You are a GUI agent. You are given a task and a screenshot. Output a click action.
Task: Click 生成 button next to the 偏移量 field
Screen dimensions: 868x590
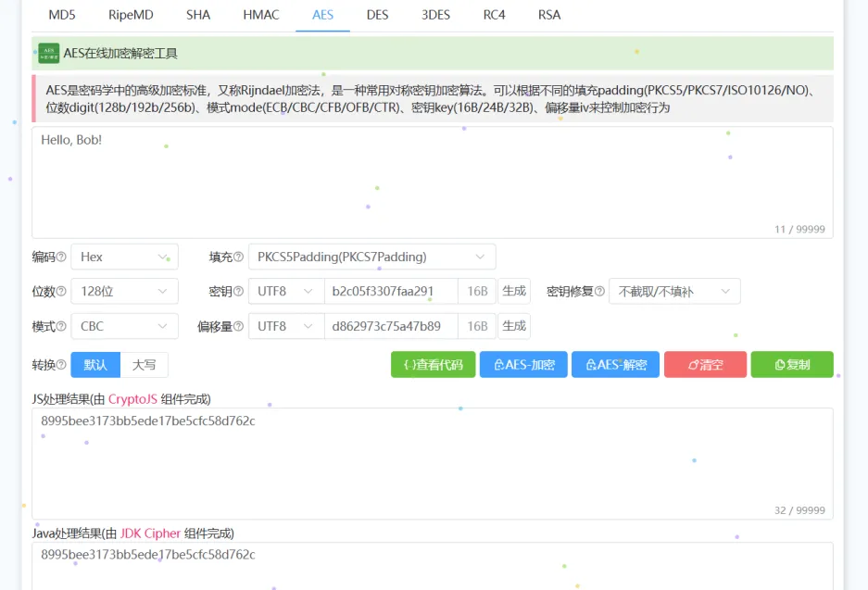coord(514,327)
